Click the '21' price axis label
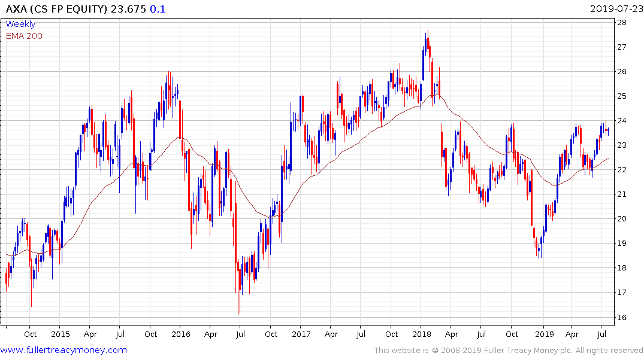The image size is (644, 359). click(622, 194)
